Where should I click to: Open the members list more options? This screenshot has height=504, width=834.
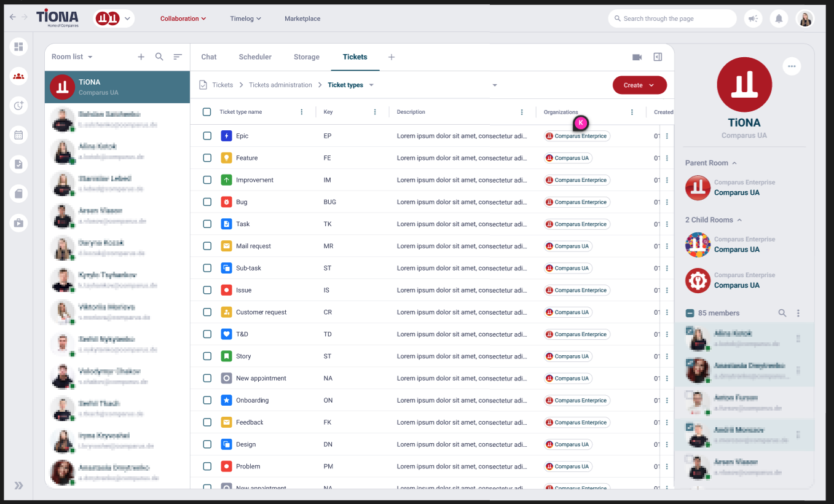coord(798,313)
